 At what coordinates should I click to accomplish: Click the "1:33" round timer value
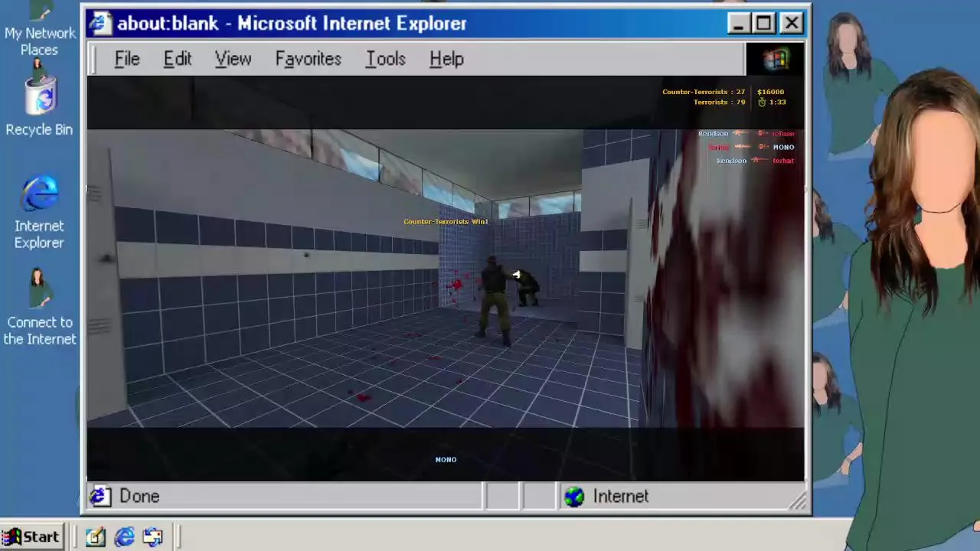777,102
